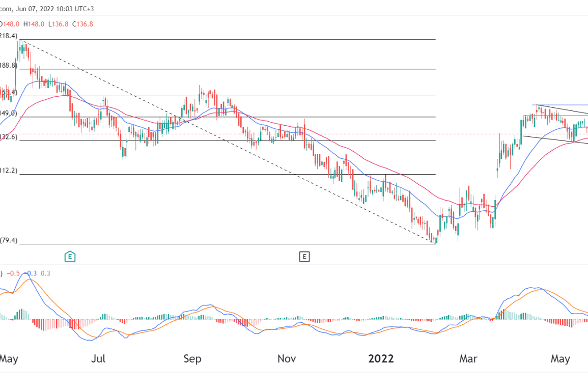Click the Mar label on time axis

468,358
